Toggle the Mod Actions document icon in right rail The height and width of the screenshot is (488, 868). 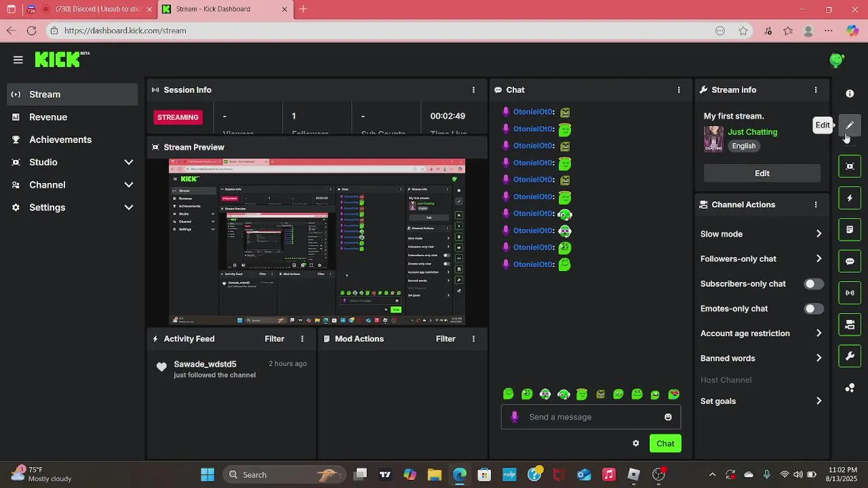[850, 230]
